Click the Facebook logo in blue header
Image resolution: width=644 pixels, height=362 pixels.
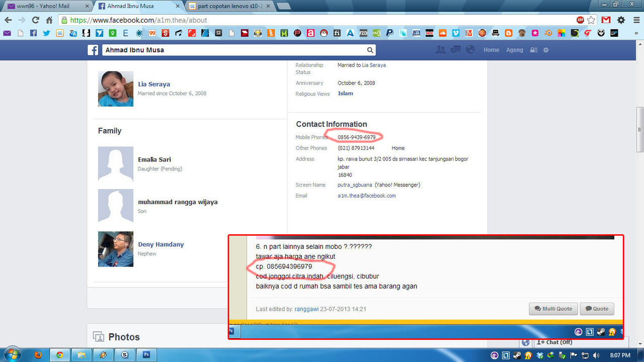tap(93, 50)
